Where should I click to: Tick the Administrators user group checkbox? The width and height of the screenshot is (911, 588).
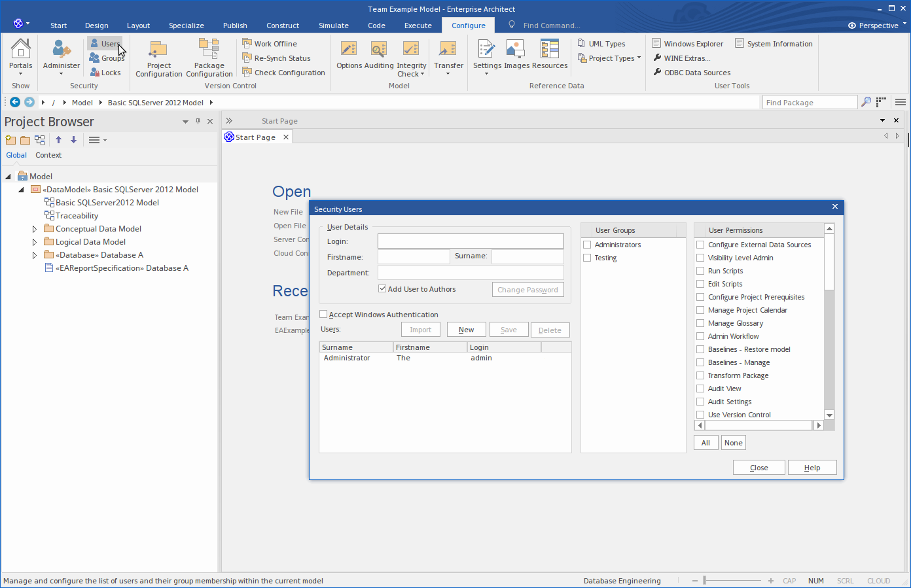click(587, 245)
